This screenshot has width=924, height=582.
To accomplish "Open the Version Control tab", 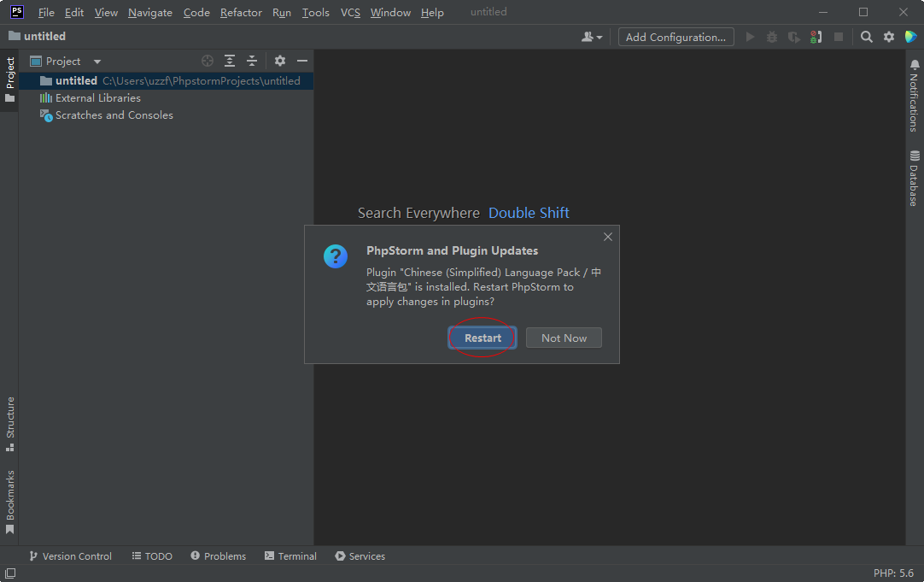I will point(70,556).
